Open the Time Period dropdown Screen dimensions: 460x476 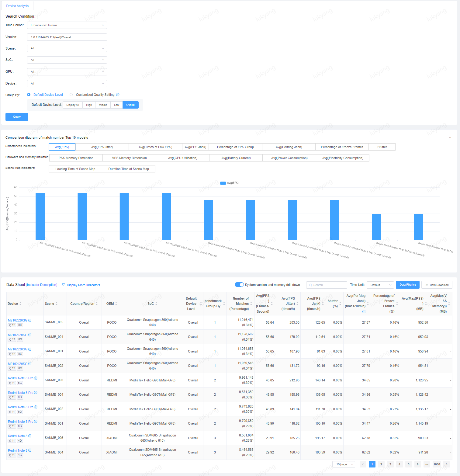pyautogui.click(x=67, y=25)
